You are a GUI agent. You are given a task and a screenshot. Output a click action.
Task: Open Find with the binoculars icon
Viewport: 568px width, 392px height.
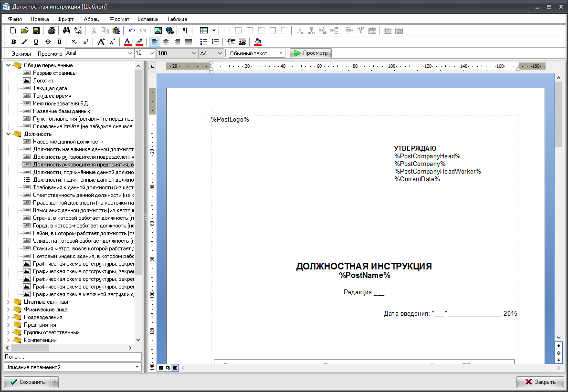click(x=67, y=31)
